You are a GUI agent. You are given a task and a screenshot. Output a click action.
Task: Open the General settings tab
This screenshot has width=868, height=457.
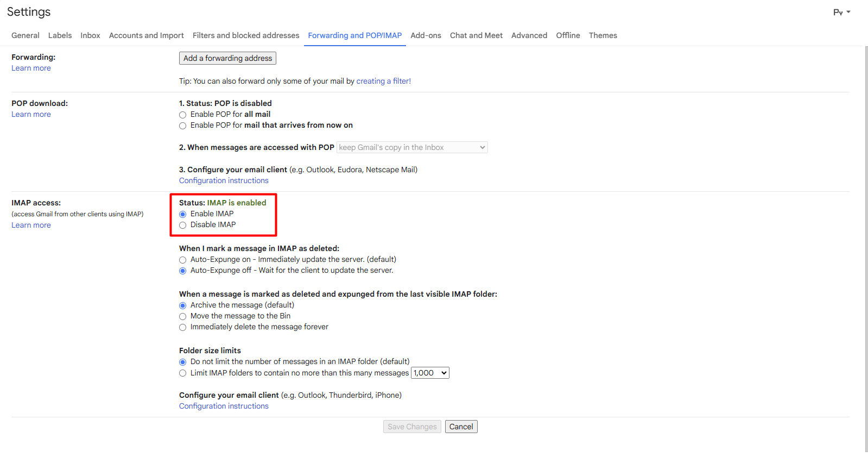tap(26, 35)
